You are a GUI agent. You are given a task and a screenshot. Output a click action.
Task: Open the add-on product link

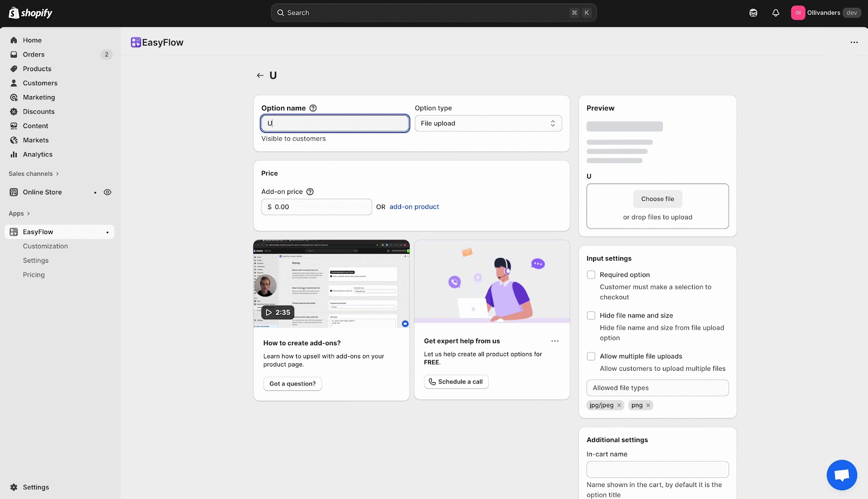tap(414, 206)
